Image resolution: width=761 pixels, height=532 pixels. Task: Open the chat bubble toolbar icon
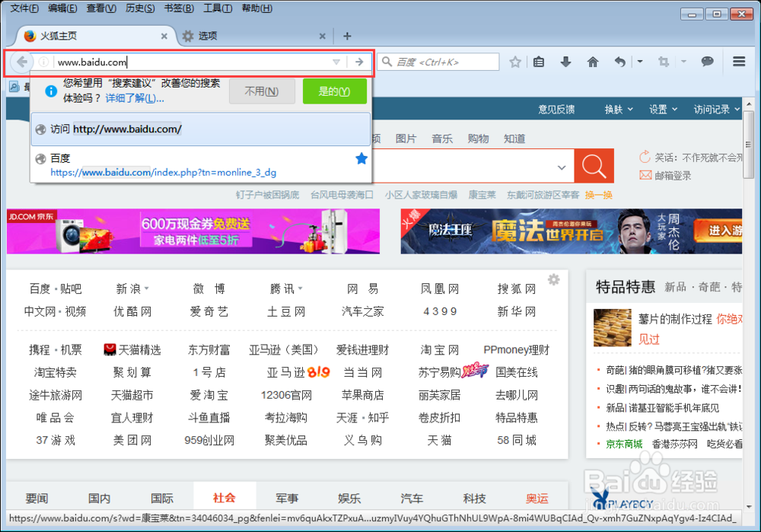707,62
